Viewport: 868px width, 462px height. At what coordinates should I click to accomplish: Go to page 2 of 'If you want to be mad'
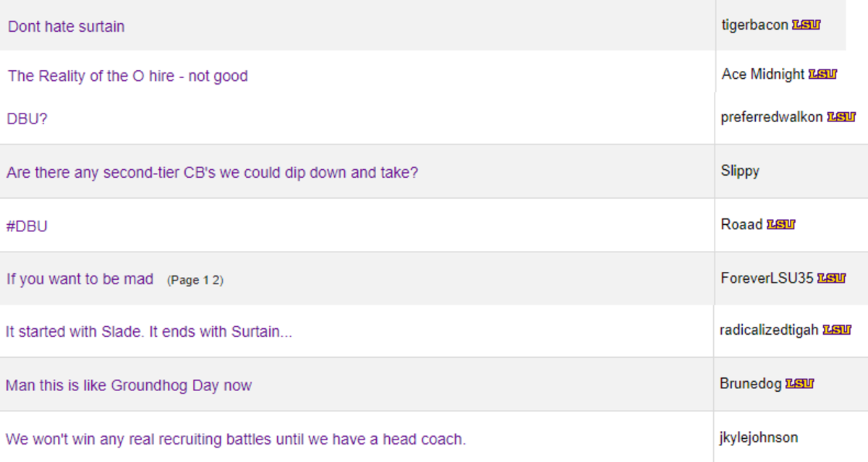coord(216,281)
